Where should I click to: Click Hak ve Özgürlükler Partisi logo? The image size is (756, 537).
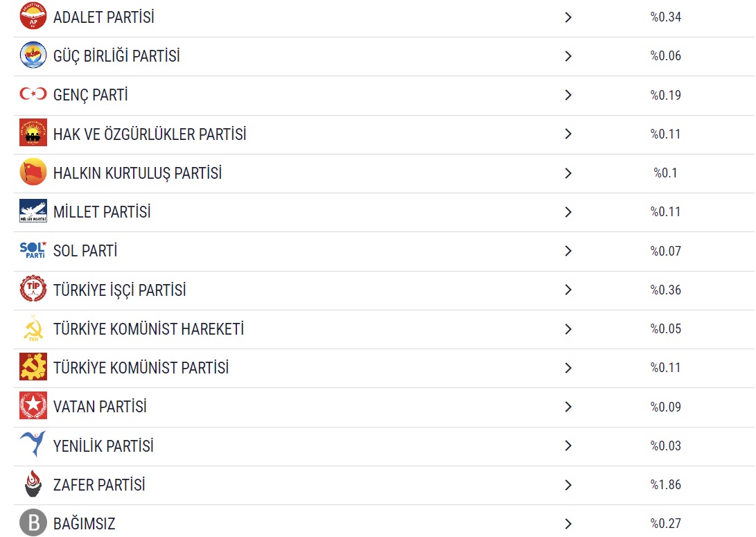(33, 133)
